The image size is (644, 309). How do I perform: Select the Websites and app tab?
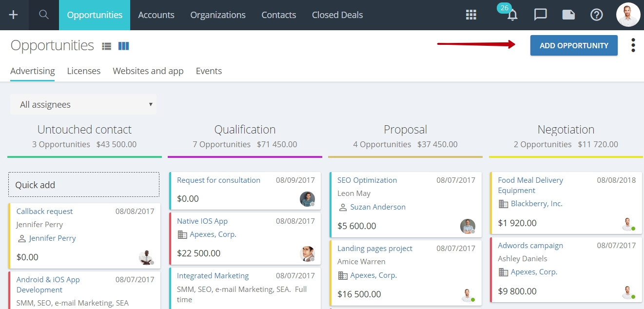coord(148,71)
